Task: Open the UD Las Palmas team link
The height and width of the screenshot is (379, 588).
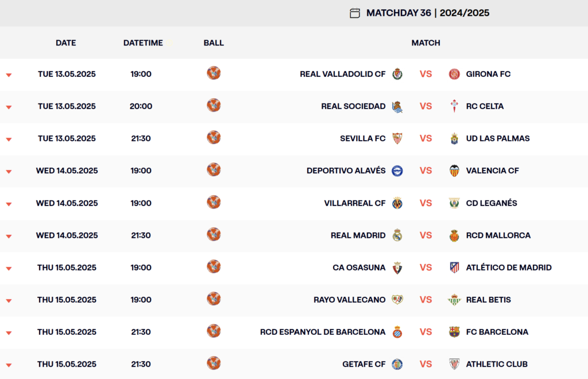Action: (498, 138)
